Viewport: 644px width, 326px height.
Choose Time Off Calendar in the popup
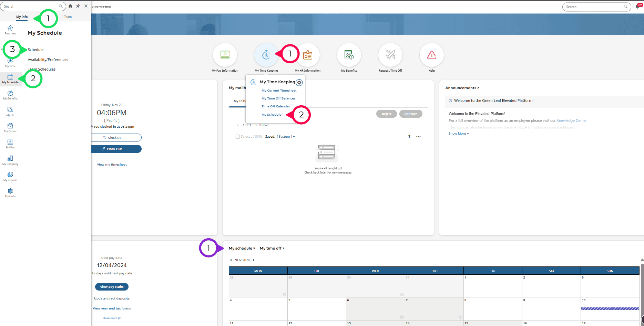(276, 106)
